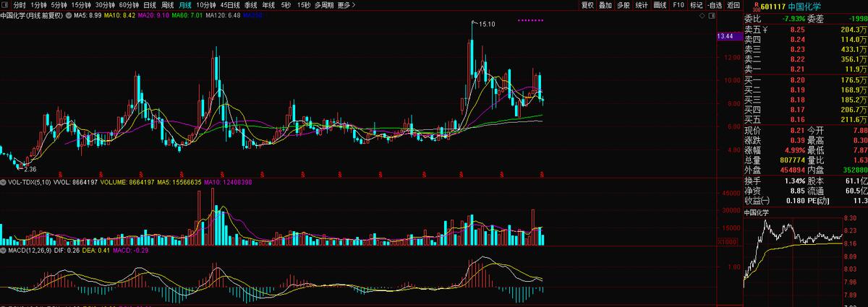Click the MA120: 6.48 legend label

(x=223, y=14)
